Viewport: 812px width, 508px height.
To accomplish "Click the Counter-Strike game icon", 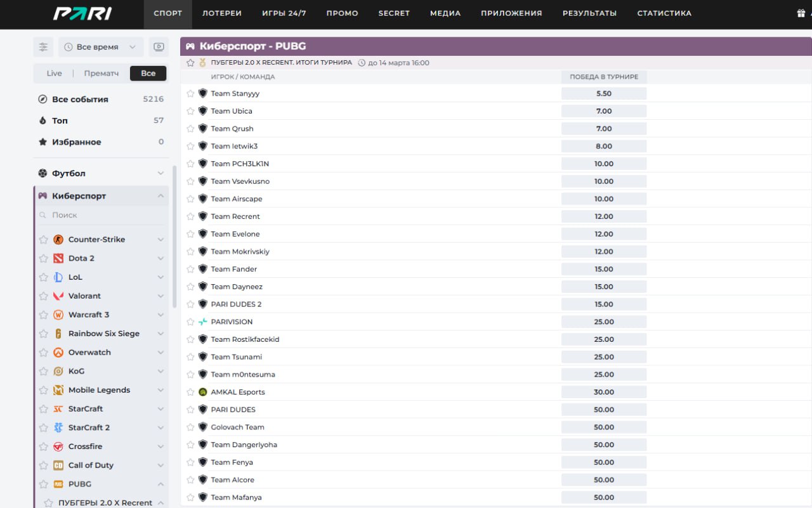I will coord(58,240).
